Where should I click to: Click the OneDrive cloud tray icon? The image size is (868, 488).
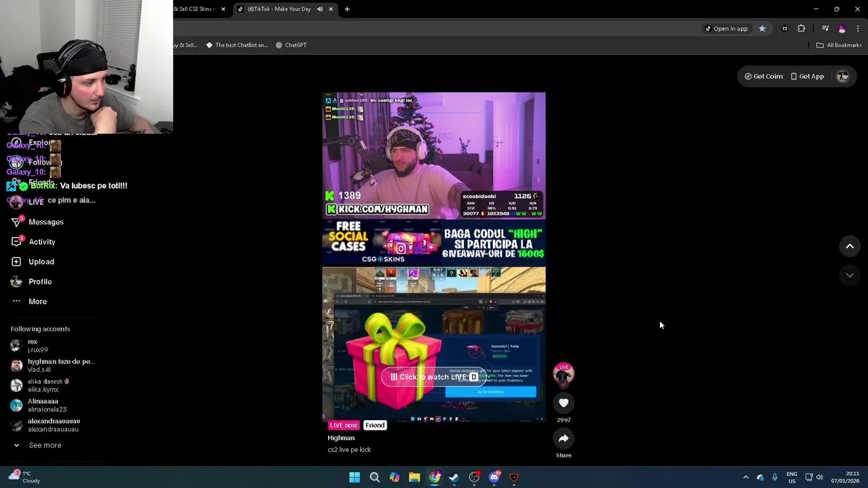pyautogui.click(x=760, y=477)
